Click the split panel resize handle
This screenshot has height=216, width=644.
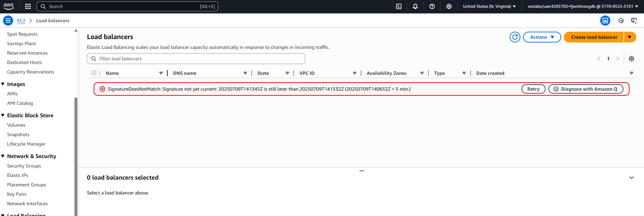pyautogui.click(x=361, y=171)
